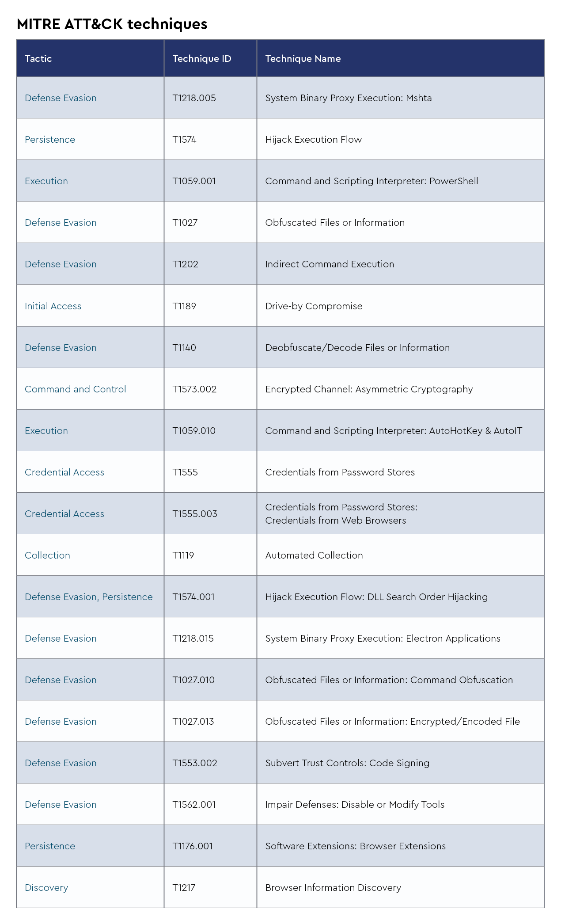This screenshot has height=924, width=561.
Task: Click the Collection tactic link
Action: [x=47, y=555]
